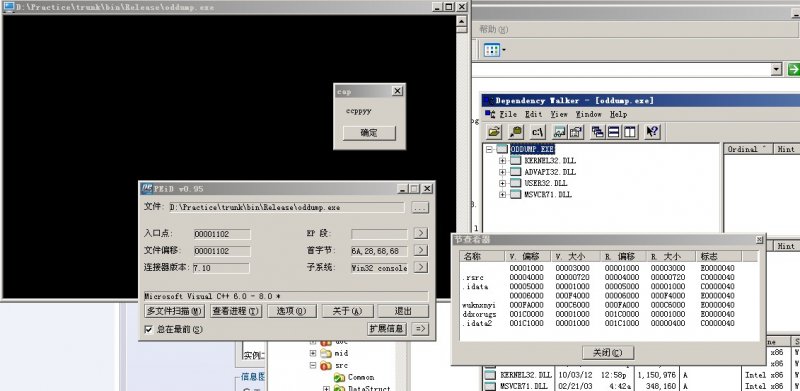The width and height of the screenshot is (800, 391).
Task: Cascade windows with the Dependency Walker toolbar icon
Action: point(598,132)
